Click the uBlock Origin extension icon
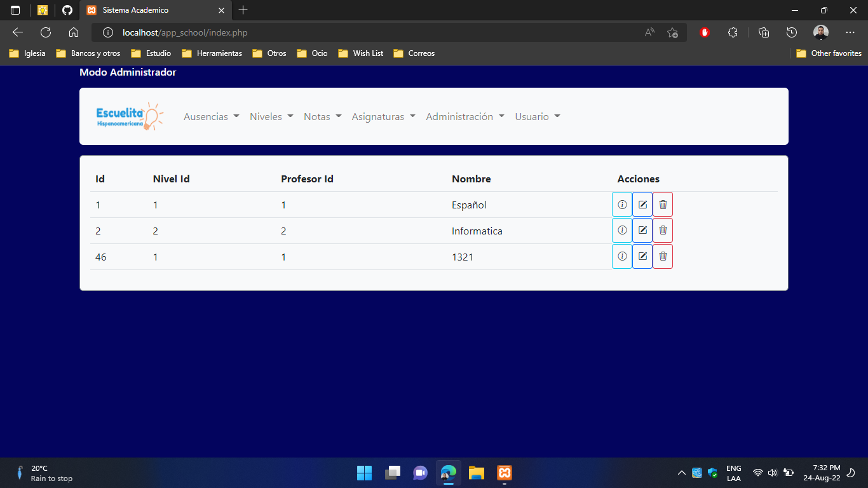The height and width of the screenshot is (488, 868). pyautogui.click(x=704, y=32)
